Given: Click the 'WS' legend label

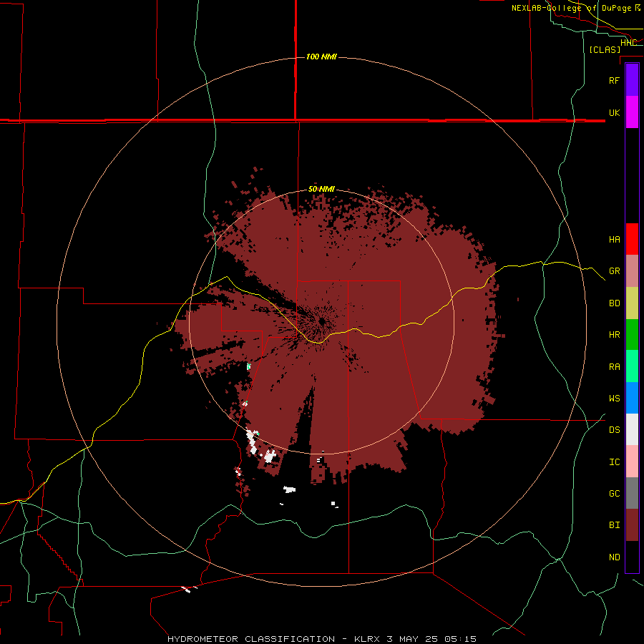Looking at the screenshot, I should [615, 399].
